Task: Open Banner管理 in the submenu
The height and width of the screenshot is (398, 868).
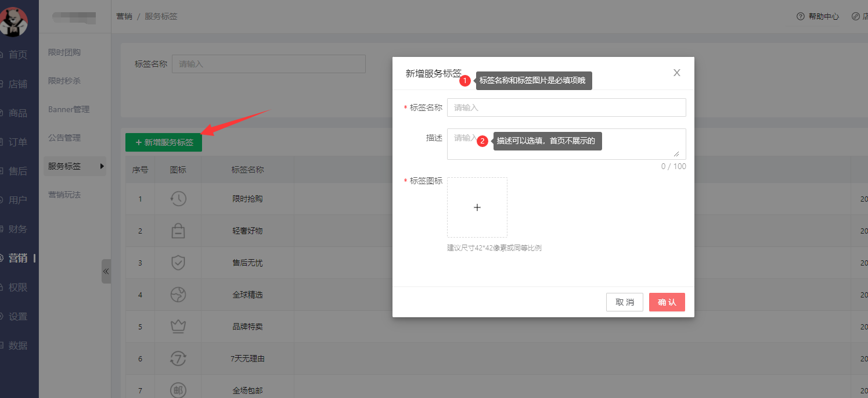Action: point(69,109)
